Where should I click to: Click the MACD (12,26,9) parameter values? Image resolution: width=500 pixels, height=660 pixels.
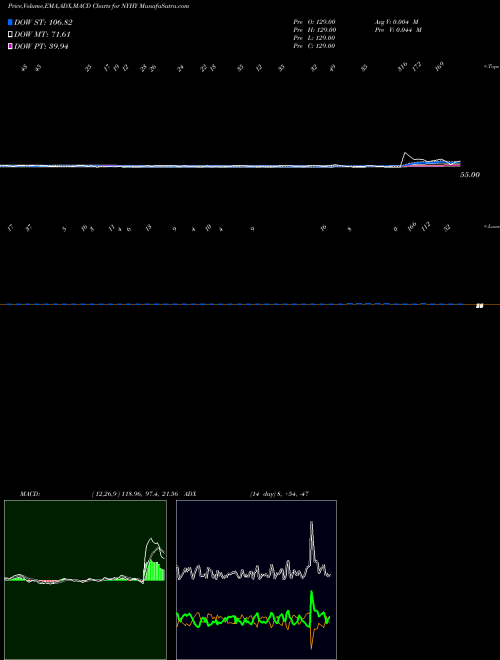(135, 494)
